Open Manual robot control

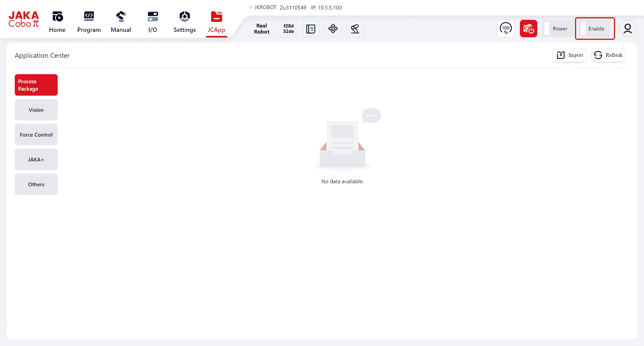[x=121, y=22]
